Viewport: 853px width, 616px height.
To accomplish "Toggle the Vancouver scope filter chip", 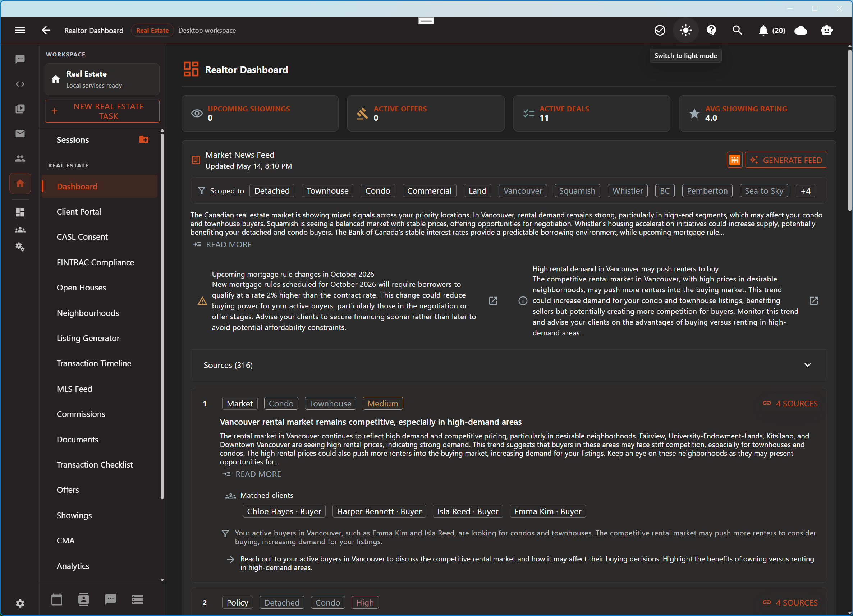I will tap(523, 191).
